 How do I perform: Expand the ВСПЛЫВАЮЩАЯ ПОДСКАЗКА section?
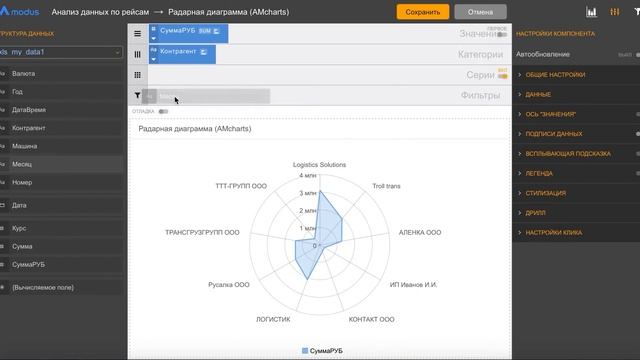coord(576,154)
